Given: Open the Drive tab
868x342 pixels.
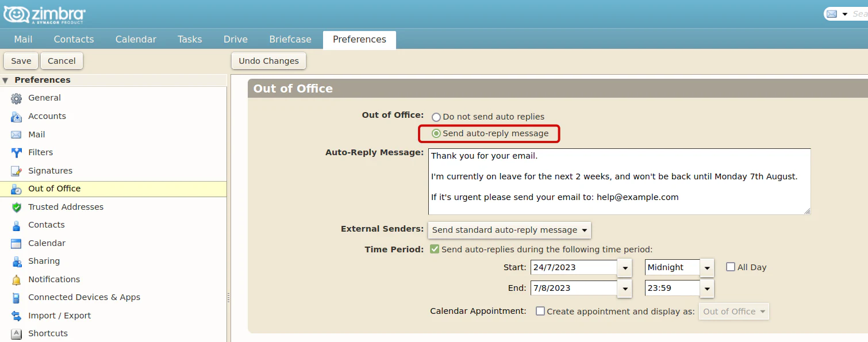Looking at the screenshot, I should [236, 40].
